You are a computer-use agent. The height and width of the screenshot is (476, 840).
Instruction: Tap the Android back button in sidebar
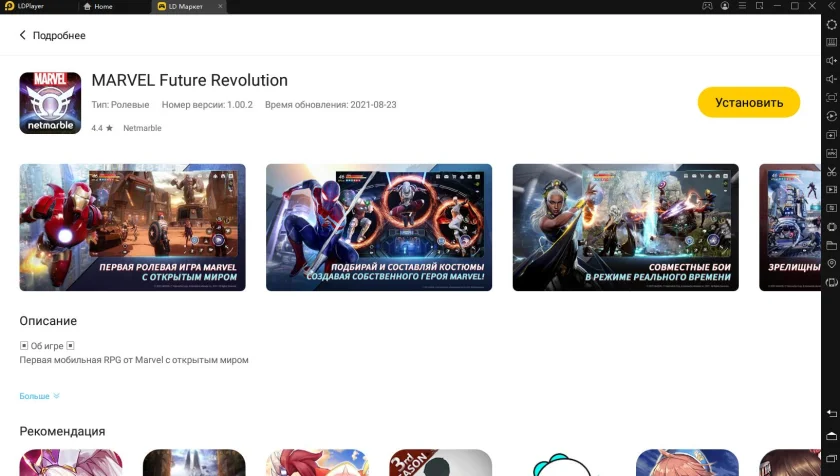click(x=831, y=413)
